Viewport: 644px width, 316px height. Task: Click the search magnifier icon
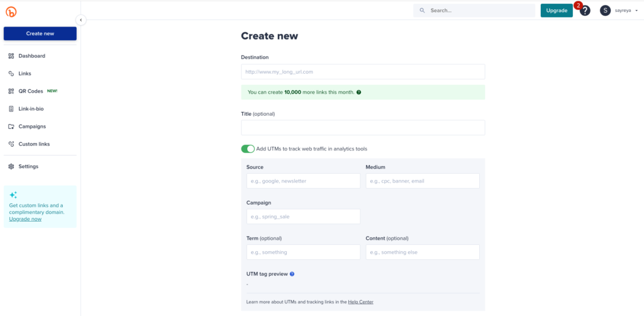422,11
